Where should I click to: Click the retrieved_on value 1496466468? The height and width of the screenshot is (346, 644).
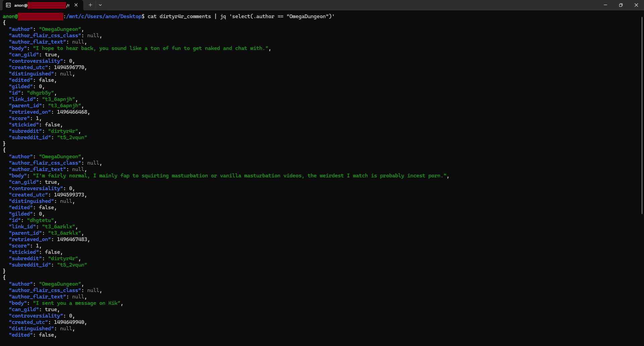tap(72, 112)
